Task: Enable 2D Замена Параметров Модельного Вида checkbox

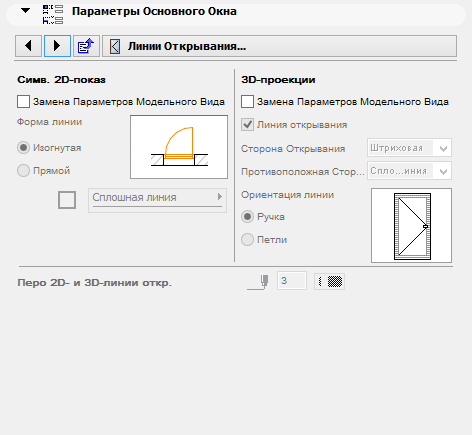Action: click(23, 102)
